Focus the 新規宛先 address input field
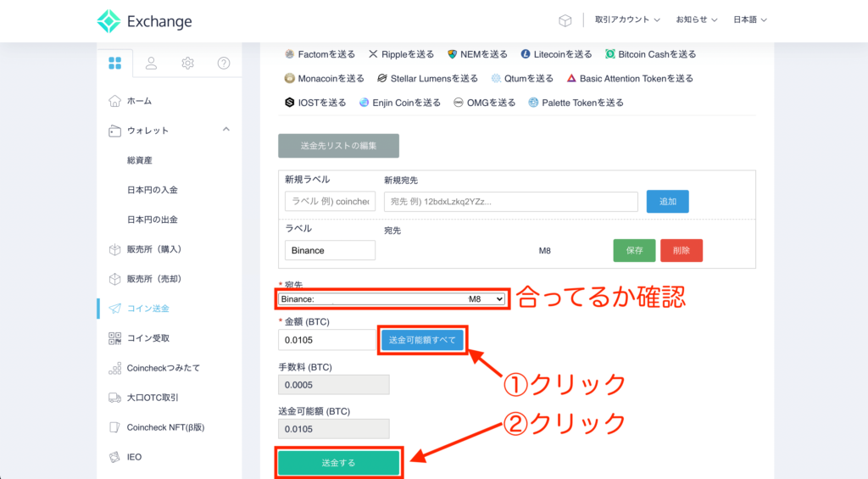The width and height of the screenshot is (868, 479). (511, 202)
